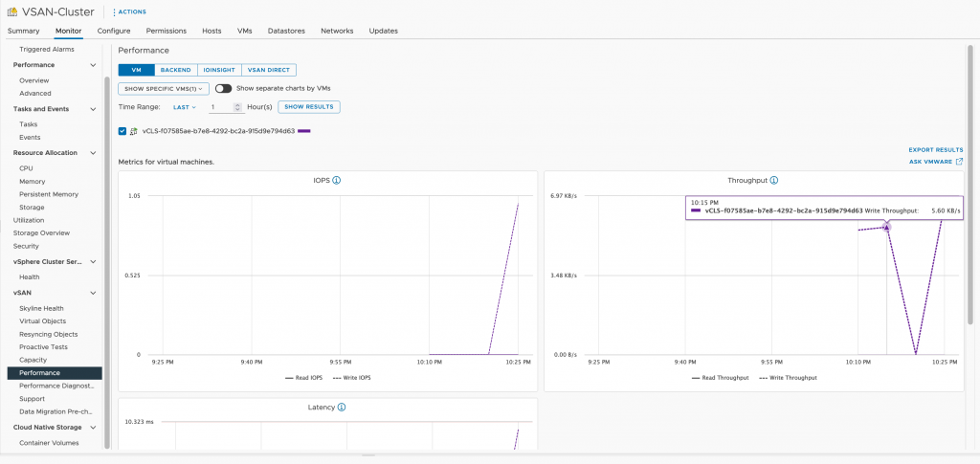Uncheck the vCLS VM checkbox
The image size is (980, 464).
122,131
